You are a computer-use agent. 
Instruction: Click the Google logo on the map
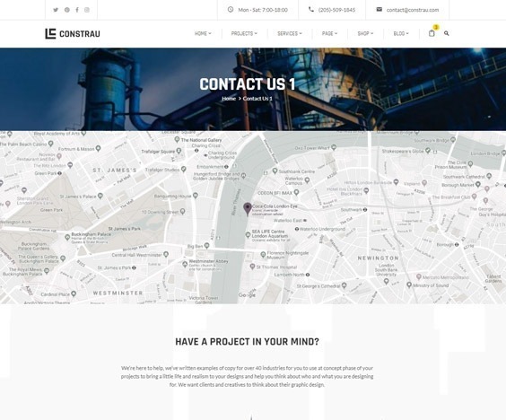(247, 294)
